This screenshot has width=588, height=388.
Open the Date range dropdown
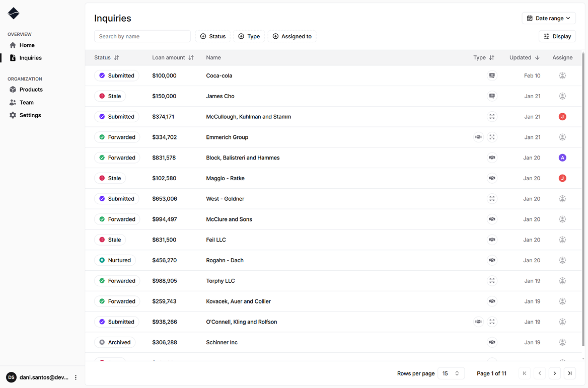click(x=548, y=18)
